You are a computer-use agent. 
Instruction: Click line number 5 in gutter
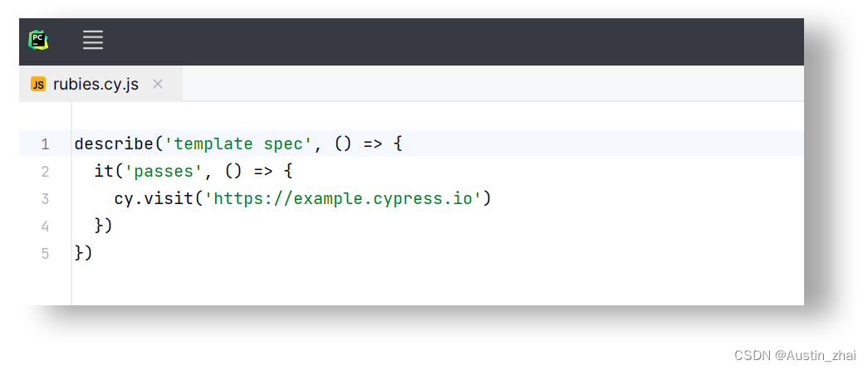[x=45, y=253]
